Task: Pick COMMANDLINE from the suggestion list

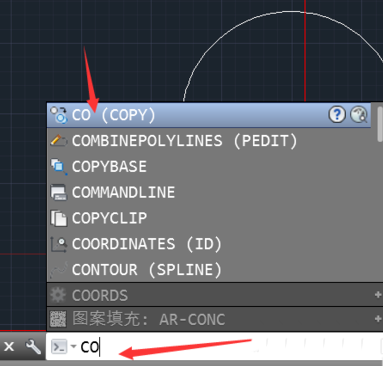Action: coord(209,192)
